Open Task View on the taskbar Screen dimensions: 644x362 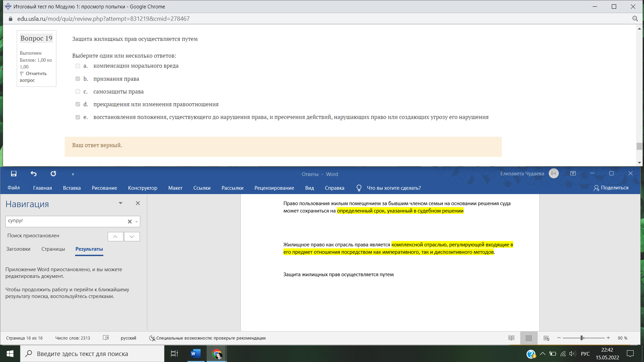(174, 354)
